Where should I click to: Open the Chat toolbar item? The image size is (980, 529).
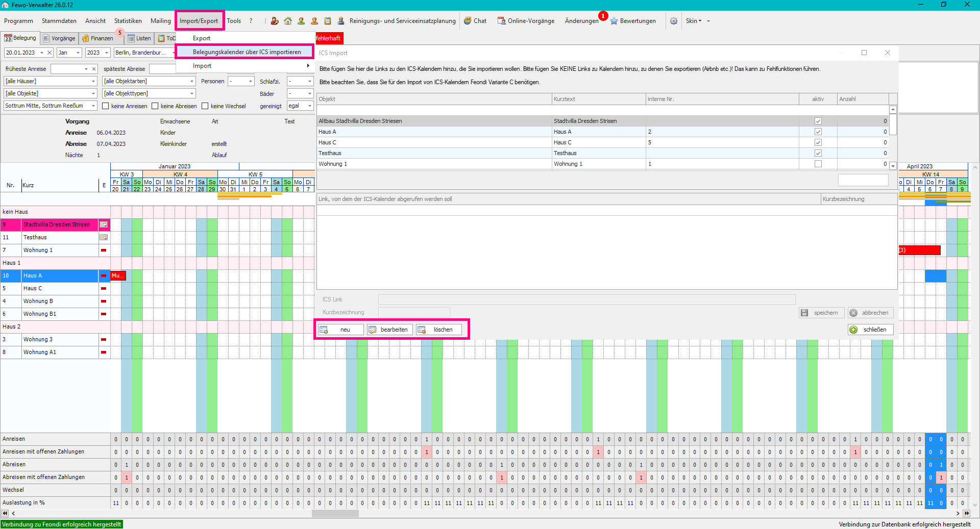tap(475, 21)
